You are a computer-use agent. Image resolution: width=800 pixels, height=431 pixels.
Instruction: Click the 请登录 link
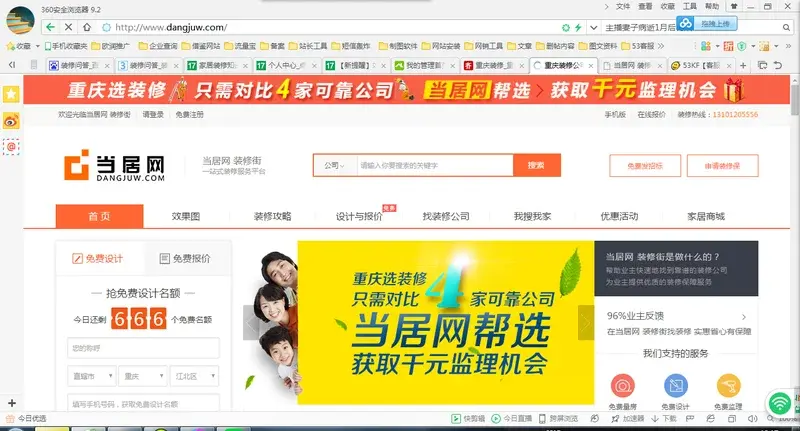pyautogui.click(x=153, y=115)
